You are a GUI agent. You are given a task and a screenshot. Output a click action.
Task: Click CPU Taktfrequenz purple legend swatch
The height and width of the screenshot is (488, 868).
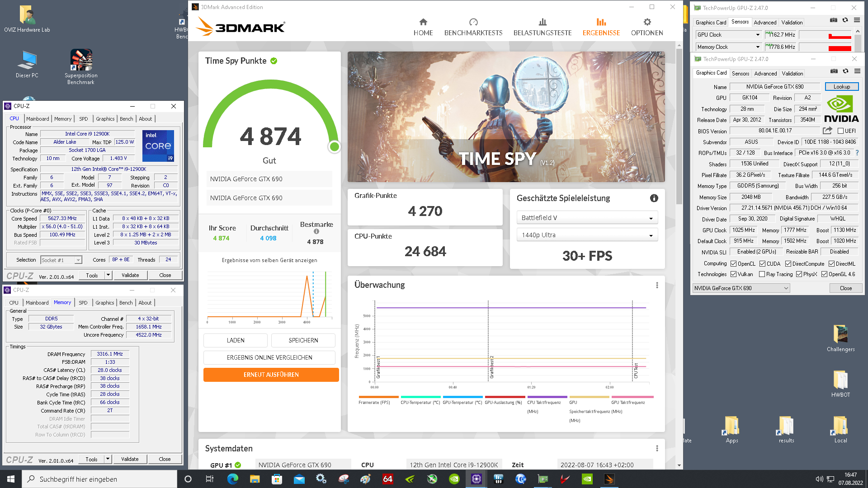click(547, 397)
